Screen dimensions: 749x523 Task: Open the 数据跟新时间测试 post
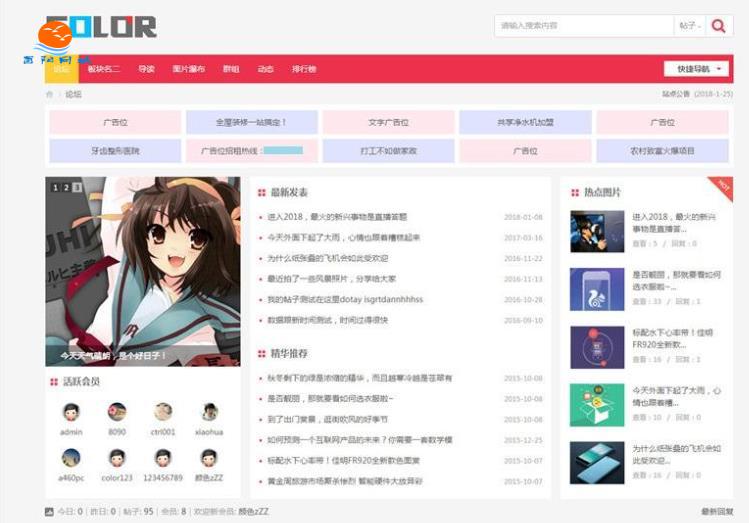(x=327, y=320)
